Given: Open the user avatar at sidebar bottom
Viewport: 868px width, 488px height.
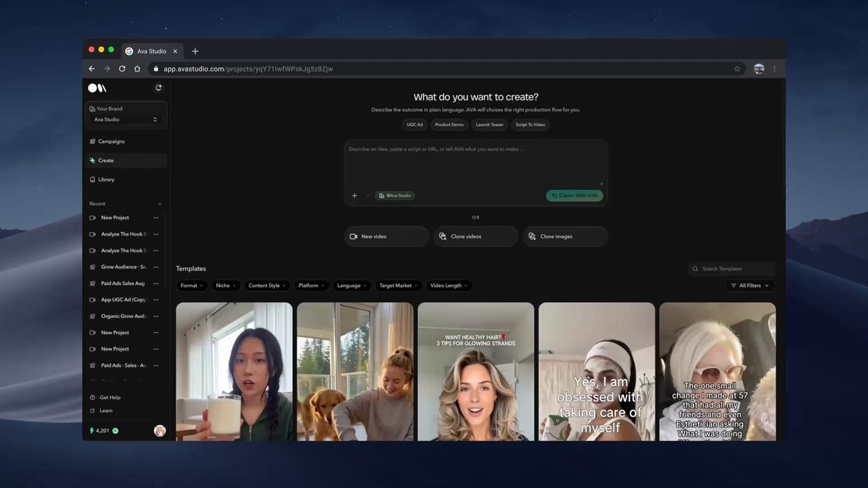Looking at the screenshot, I should pyautogui.click(x=160, y=431).
